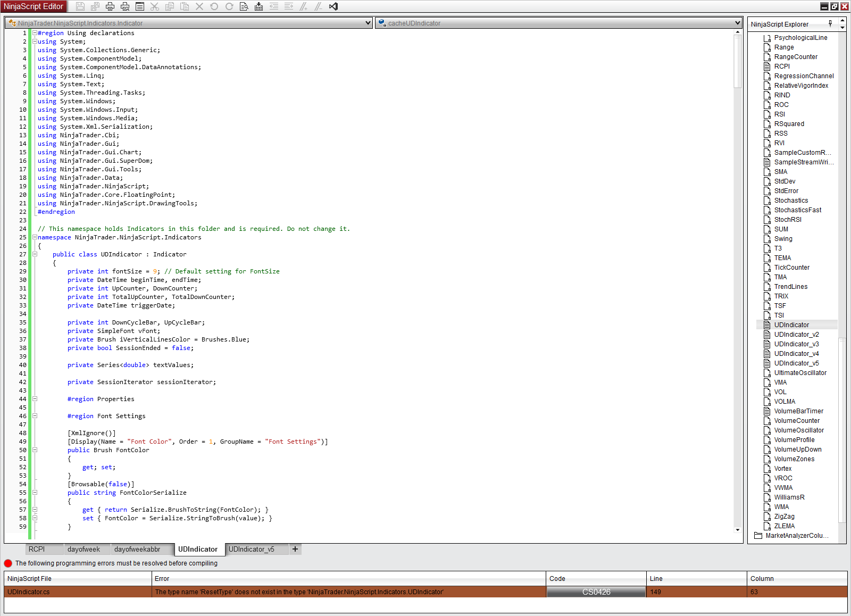The image size is (851, 616).
Task: Switch to the dayofweekabbr tab
Action: point(143,549)
